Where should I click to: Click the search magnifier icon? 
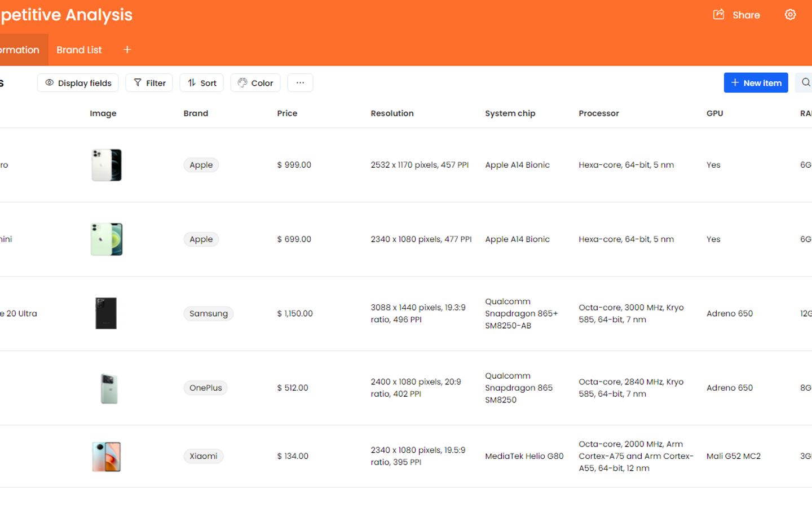pyautogui.click(x=805, y=83)
